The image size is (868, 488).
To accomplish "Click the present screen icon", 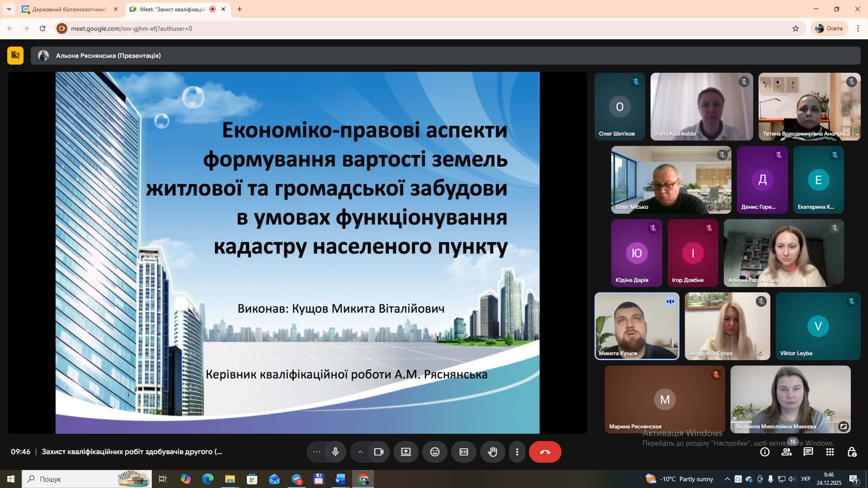I will pos(406,452).
